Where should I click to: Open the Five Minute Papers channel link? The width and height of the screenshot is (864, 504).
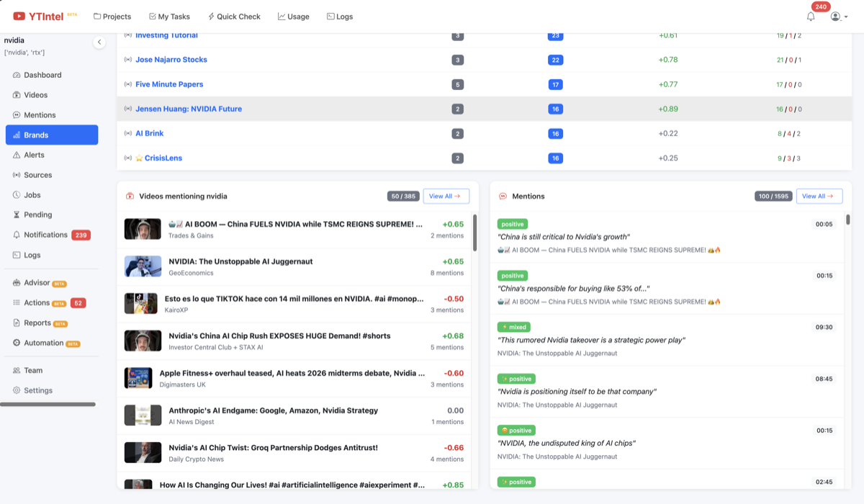click(169, 84)
